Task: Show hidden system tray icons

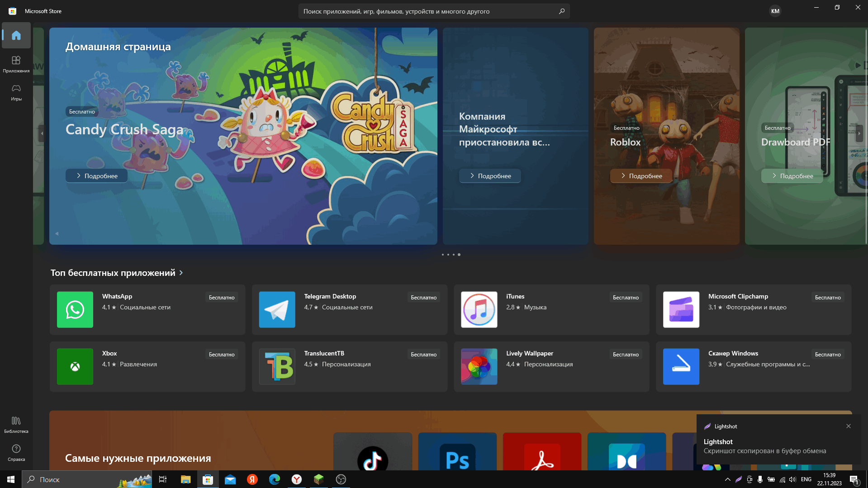Action: click(727, 479)
